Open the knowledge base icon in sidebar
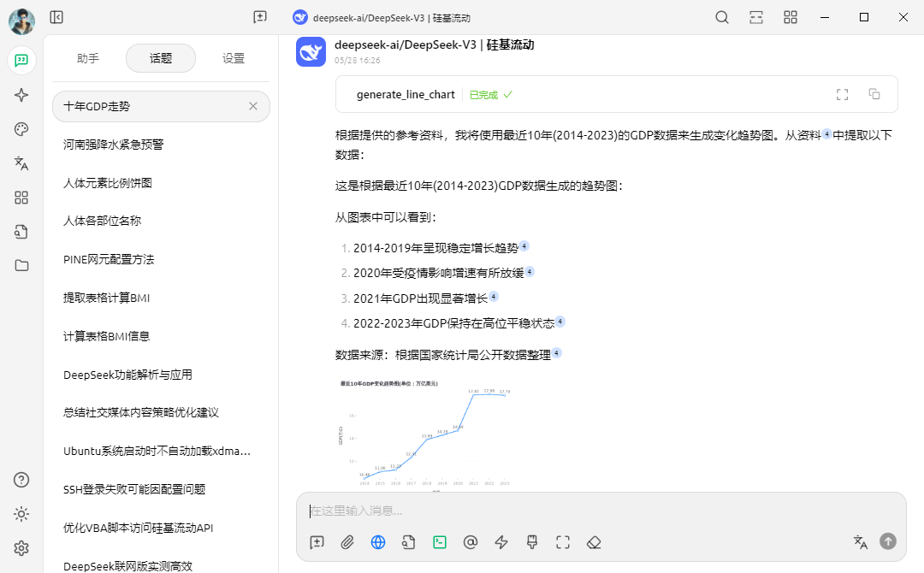Image resolution: width=924 pixels, height=573 pixels. click(21, 232)
